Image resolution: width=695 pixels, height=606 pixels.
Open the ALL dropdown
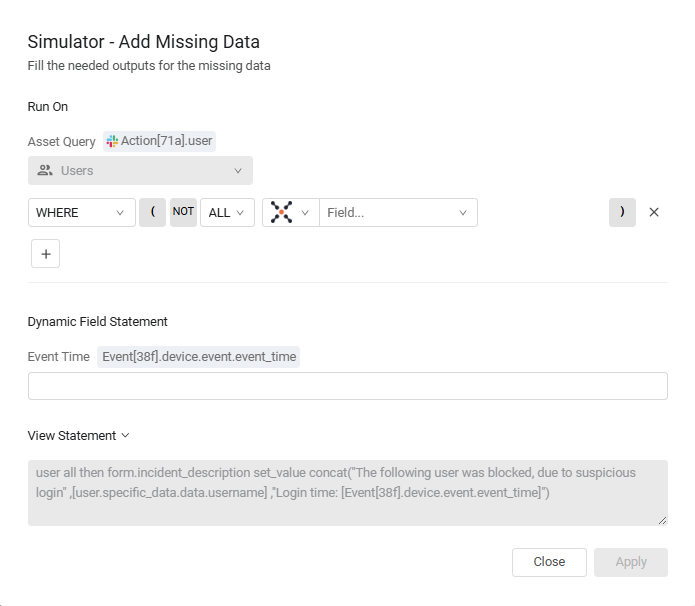coord(227,212)
